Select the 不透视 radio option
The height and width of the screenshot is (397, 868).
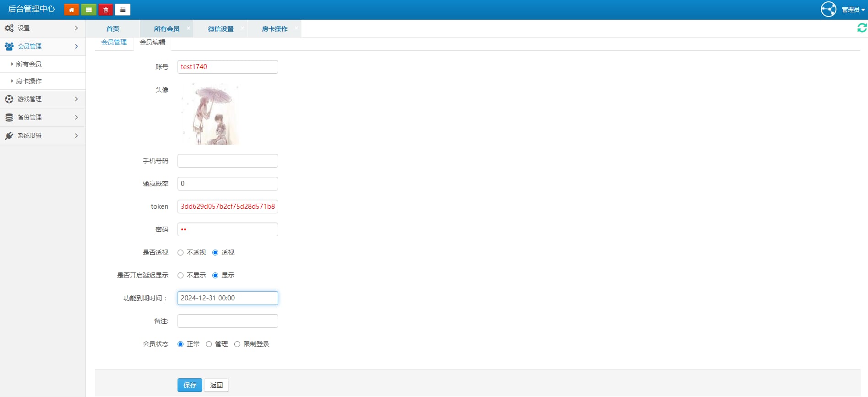pyautogui.click(x=181, y=253)
